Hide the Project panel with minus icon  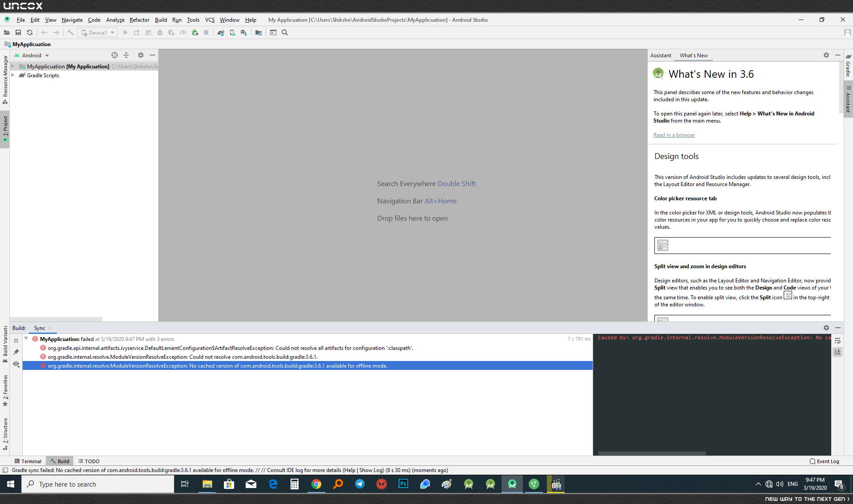[152, 55]
